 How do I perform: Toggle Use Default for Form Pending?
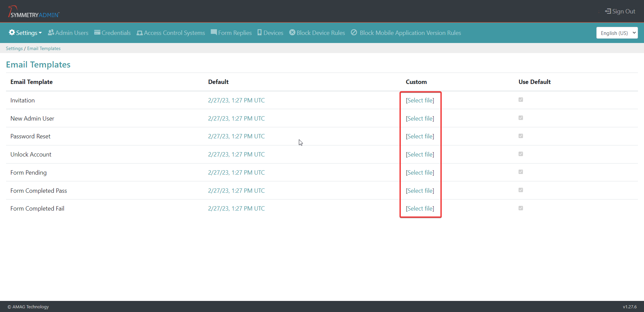point(521,172)
